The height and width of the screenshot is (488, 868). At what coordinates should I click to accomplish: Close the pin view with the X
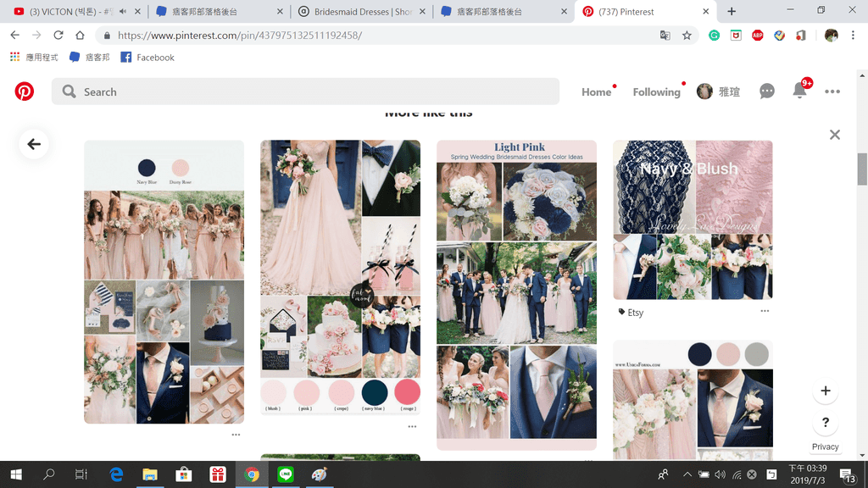click(835, 135)
